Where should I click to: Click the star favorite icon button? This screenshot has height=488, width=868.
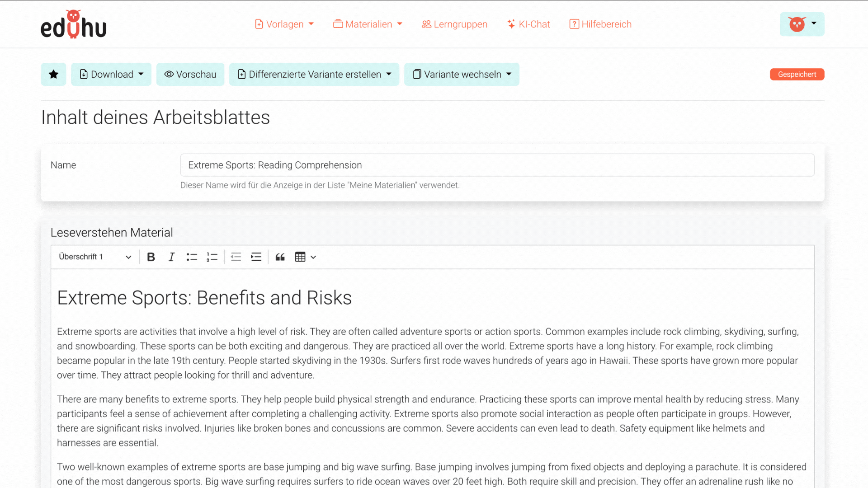click(53, 75)
